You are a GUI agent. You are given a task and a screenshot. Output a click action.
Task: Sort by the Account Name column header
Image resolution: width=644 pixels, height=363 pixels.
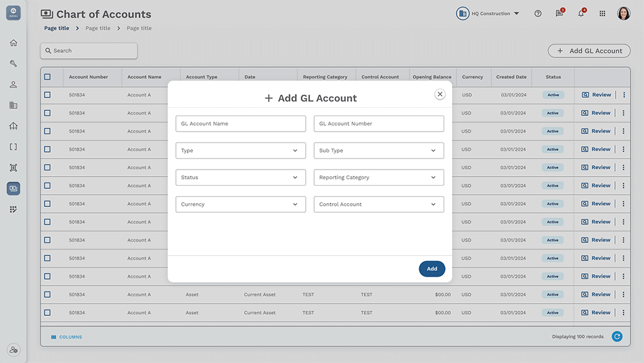tap(144, 77)
